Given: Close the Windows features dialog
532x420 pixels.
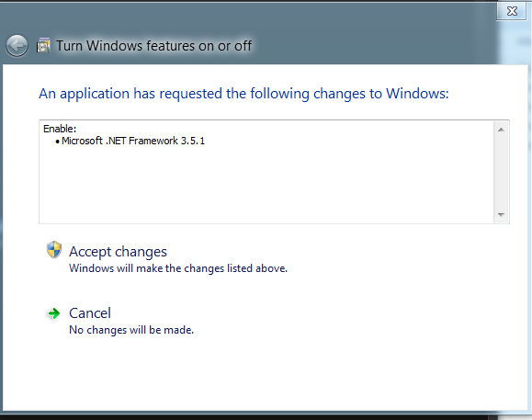Looking at the screenshot, I should point(512,11).
